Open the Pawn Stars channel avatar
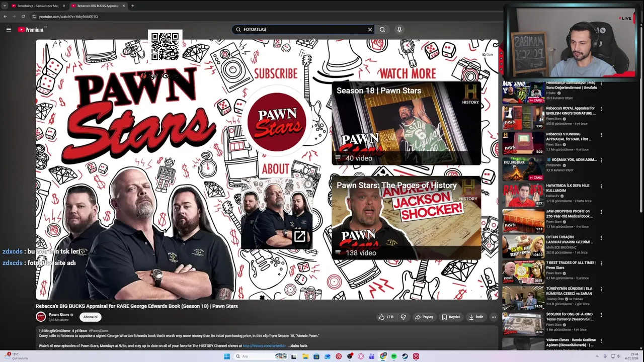Viewport: 644px width, 362px height. 41,317
